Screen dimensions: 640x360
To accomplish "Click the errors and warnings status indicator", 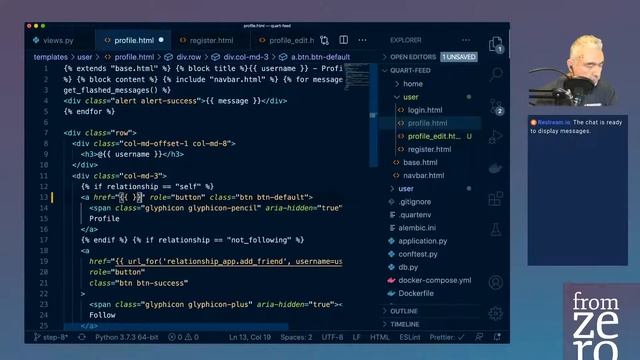I will point(183,337).
